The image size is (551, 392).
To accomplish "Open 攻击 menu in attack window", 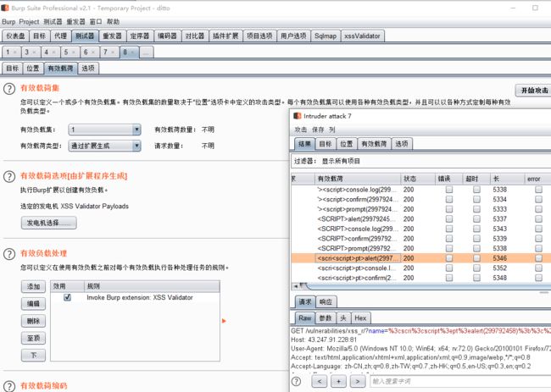I will click(x=300, y=130).
